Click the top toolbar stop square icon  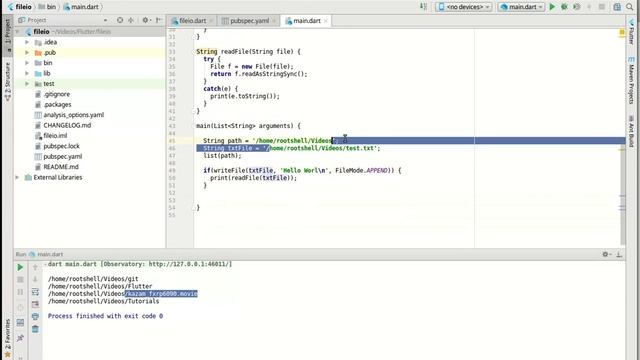(x=602, y=7)
